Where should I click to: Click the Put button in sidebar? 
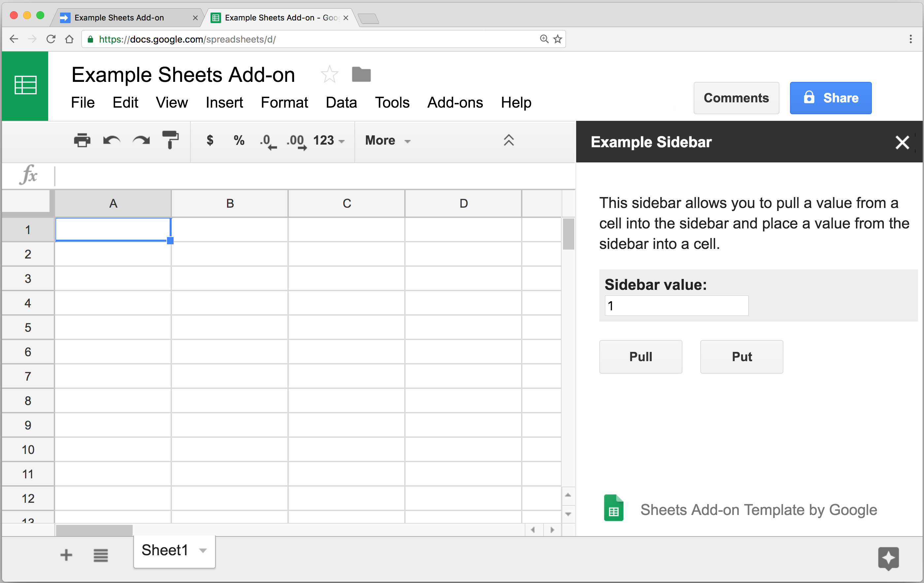[742, 356]
